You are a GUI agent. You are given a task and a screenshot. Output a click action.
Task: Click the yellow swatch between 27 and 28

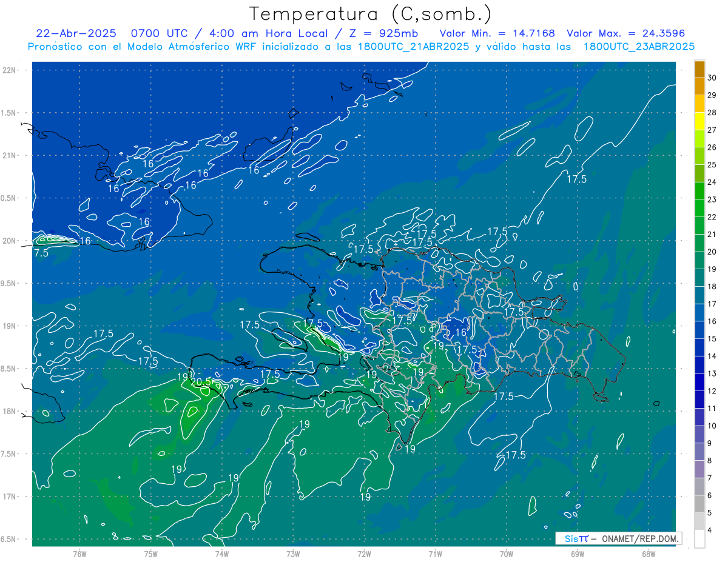point(699,121)
